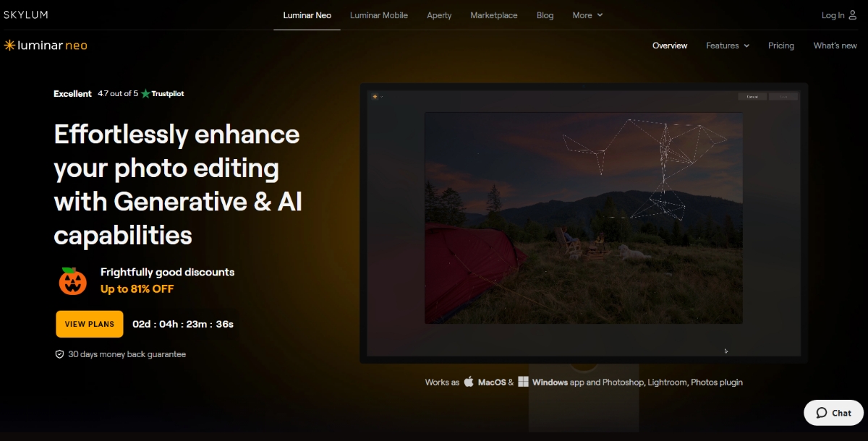Click the Halloween pumpkin icon
Image resolution: width=868 pixels, height=441 pixels.
pos(72,281)
